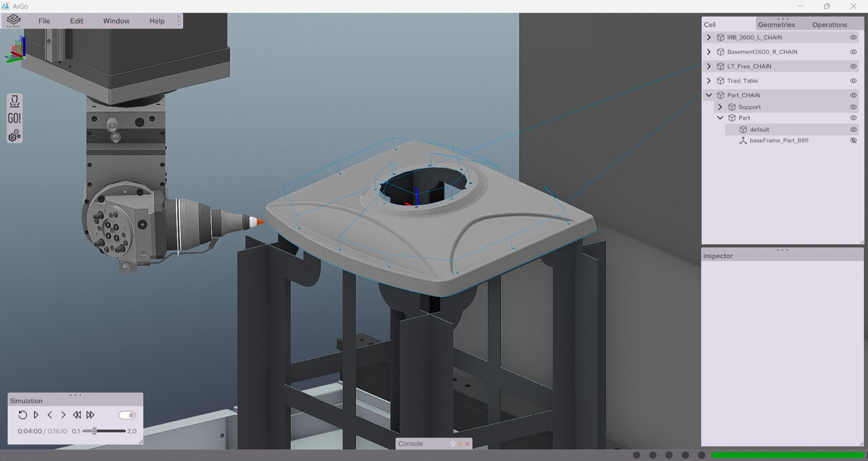Switch to the Operations tab
This screenshot has height=461, width=868.
829,25
